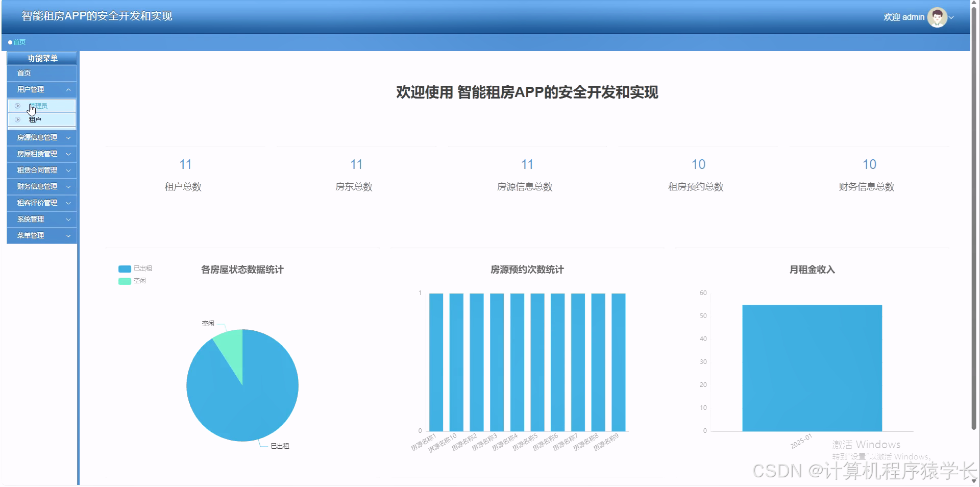Open the 租户 submenu page
Viewport: 980px width, 487px height.
[x=35, y=120]
